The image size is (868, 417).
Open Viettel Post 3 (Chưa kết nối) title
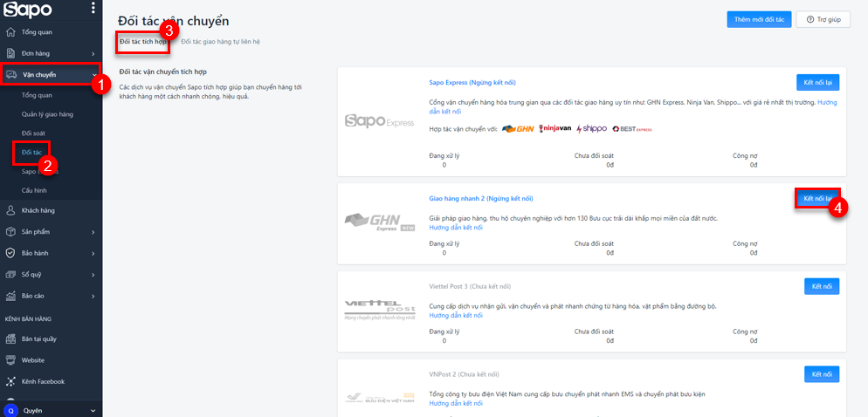470,286
